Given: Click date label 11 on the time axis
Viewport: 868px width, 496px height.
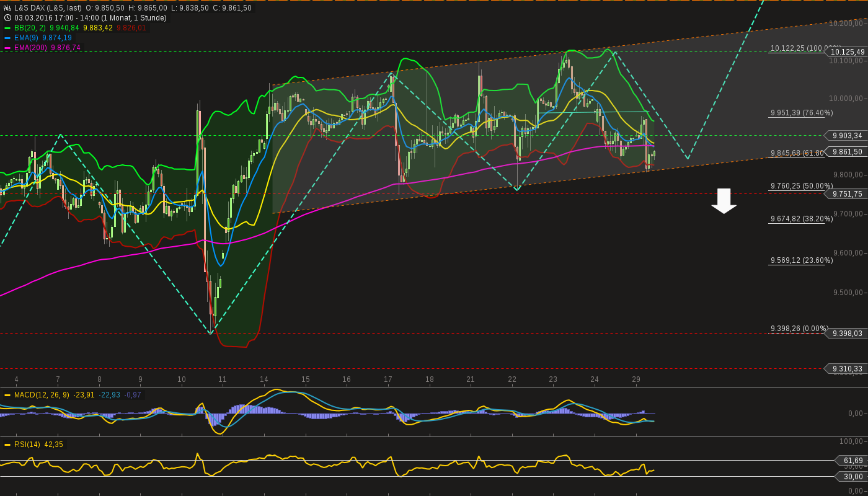Looking at the screenshot, I should (x=223, y=379).
